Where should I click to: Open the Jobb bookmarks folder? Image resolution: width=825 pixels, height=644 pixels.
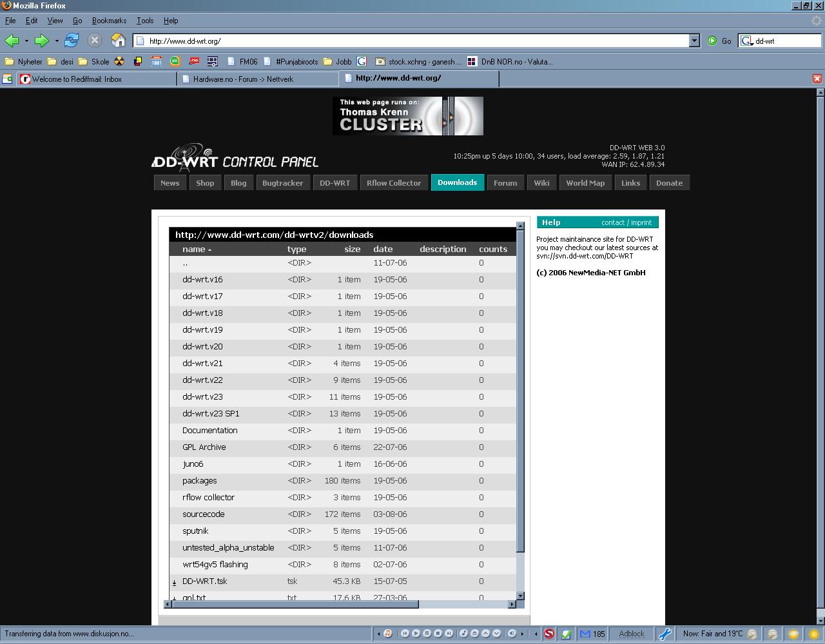[x=337, y=62]
